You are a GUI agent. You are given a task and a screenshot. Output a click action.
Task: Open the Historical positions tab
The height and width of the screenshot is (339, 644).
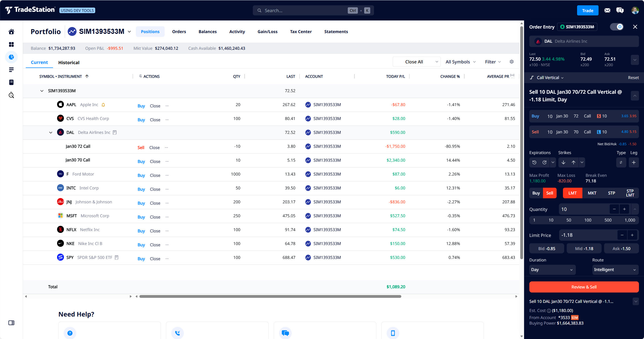[x=69, y=62]
